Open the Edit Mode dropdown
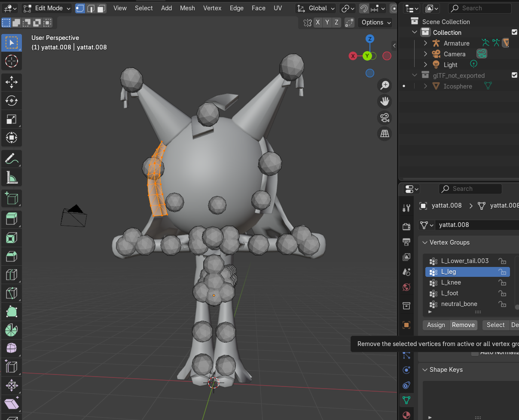This screenshot has width=519, height=420. coord(46,8)
